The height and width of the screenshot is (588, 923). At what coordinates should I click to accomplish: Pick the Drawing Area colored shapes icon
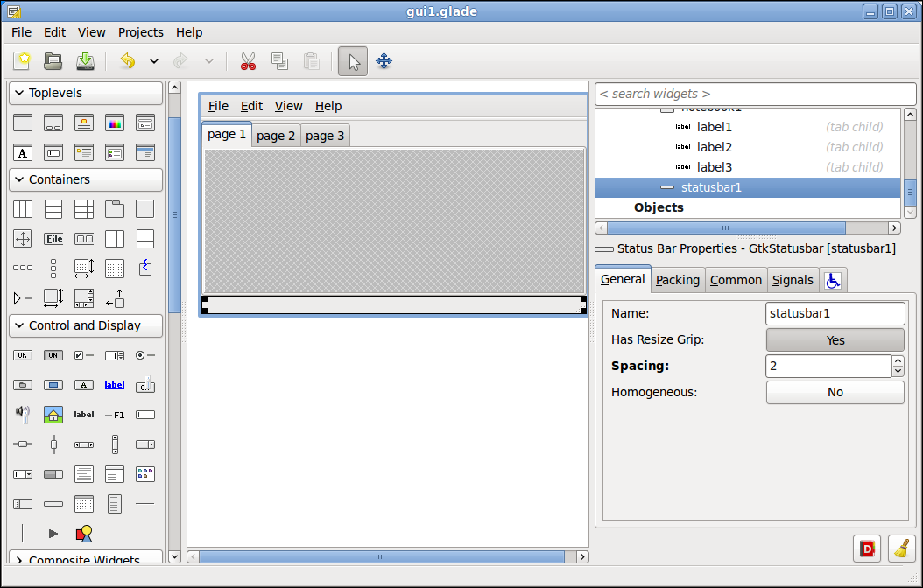point(84,534)
